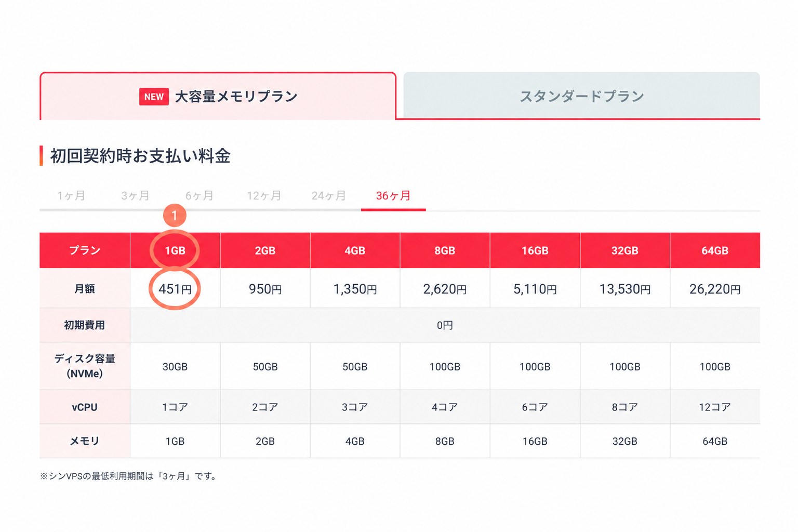The image size is (798, 532).
Task: Click the 8コア vCPU cell
Action: pyautogui.click(x=625, y=407)
